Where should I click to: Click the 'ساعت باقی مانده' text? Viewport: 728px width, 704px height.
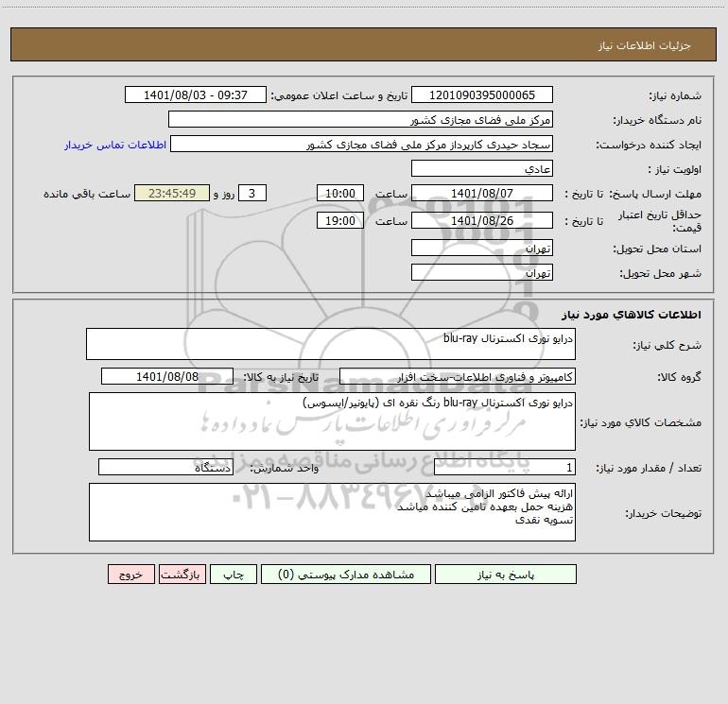(x=87, y=194)
